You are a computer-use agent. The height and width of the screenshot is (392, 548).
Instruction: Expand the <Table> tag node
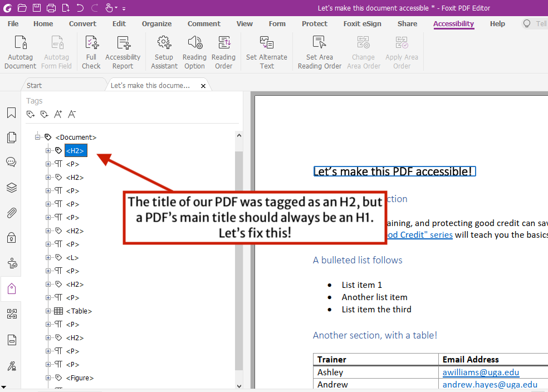point(48,311)
